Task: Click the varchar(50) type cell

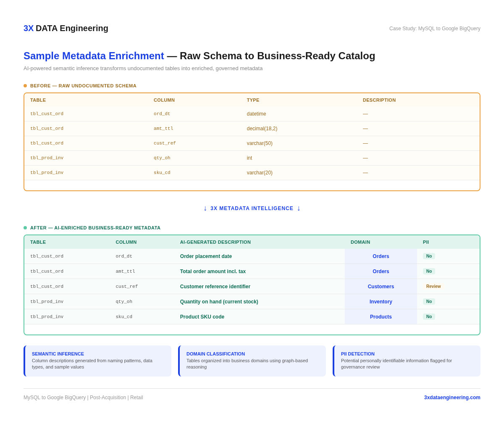Action: click(260, 143)
